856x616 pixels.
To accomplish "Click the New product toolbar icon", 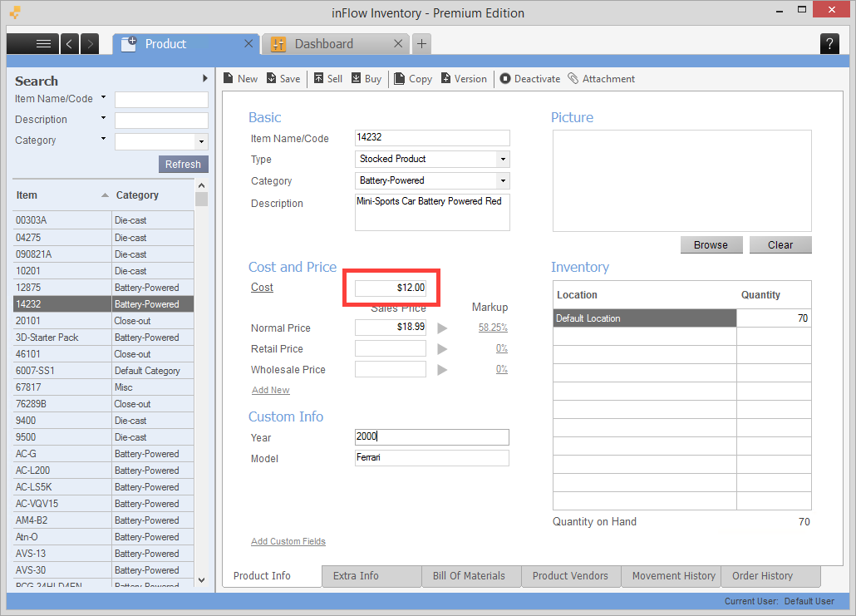I will click(x=229, y=79).
